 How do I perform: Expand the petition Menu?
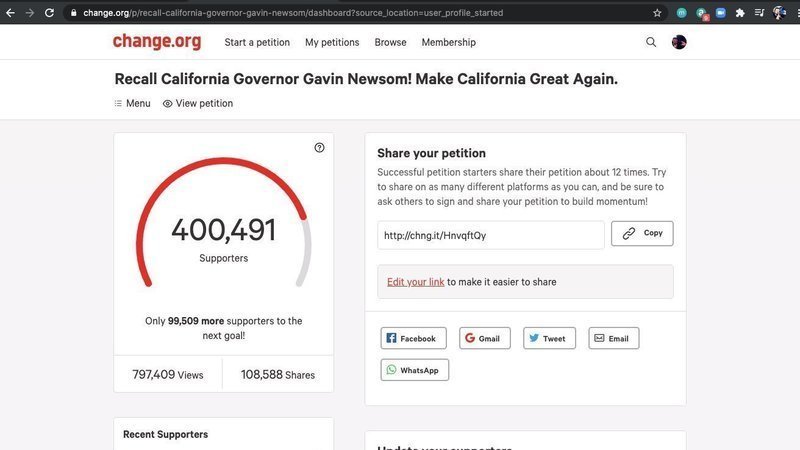pyautogui.click(x=132, y=103)
